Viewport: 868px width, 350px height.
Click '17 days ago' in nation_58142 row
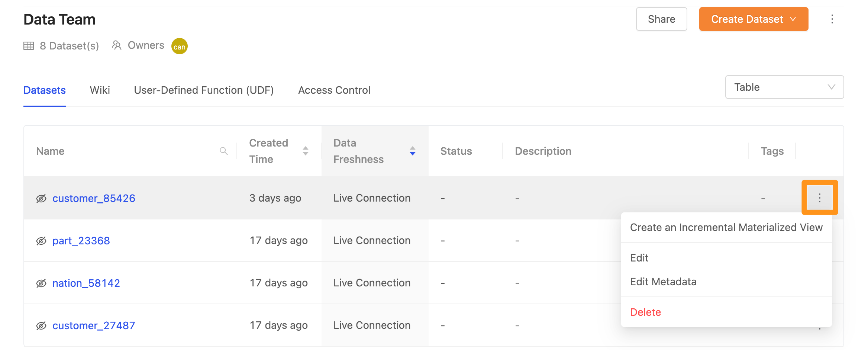(x=278, y=283)
